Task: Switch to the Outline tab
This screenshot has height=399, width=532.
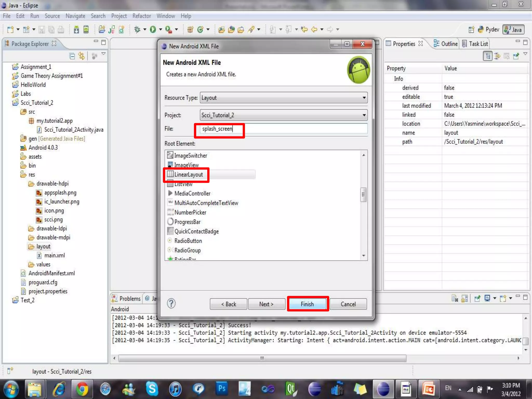Action: pos(446,44)
